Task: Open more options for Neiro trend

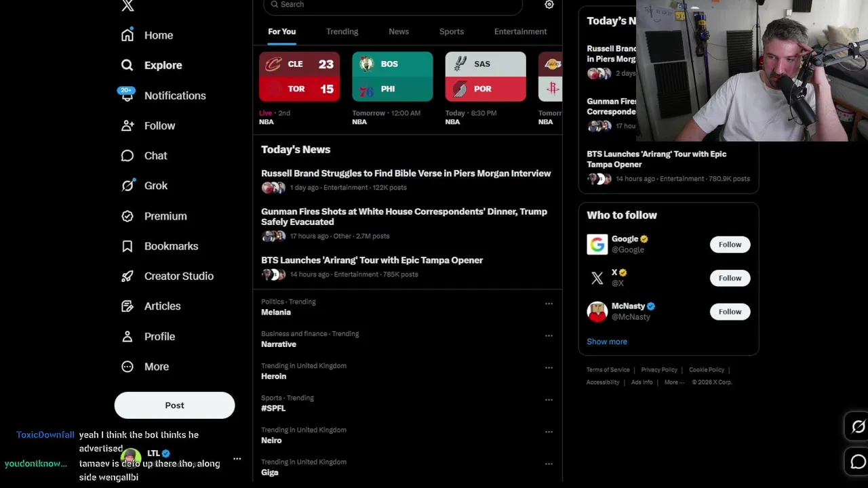Action: (549, 432)
